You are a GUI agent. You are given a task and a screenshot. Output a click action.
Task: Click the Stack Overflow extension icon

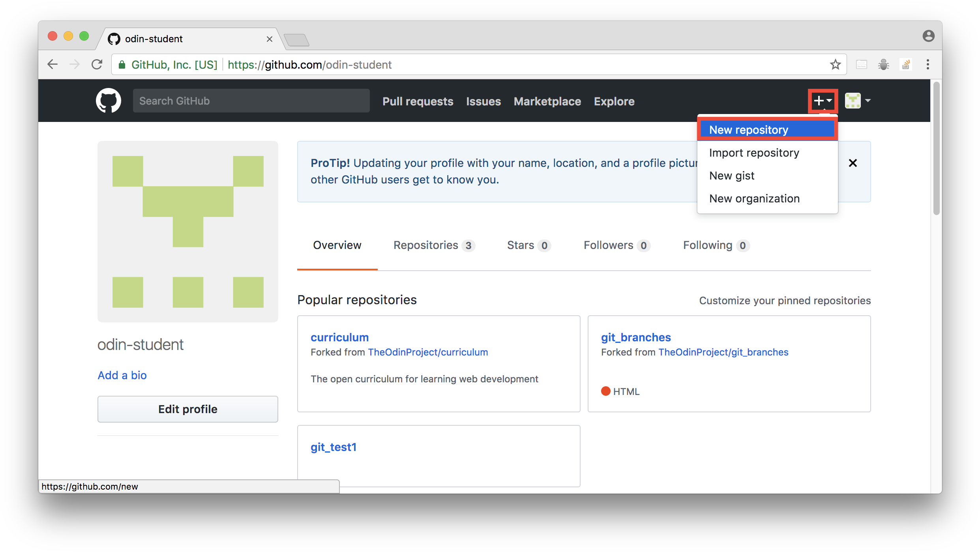(906, 64)
